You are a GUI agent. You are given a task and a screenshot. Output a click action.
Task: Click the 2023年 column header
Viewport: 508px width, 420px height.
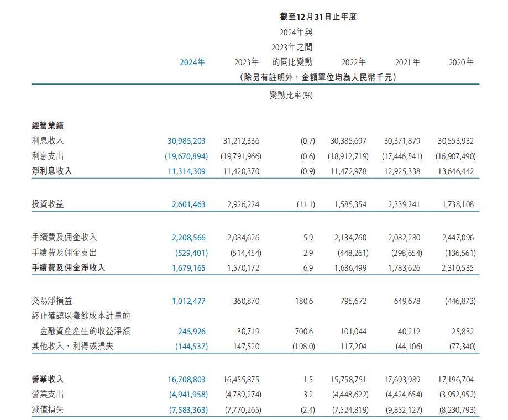246,62
